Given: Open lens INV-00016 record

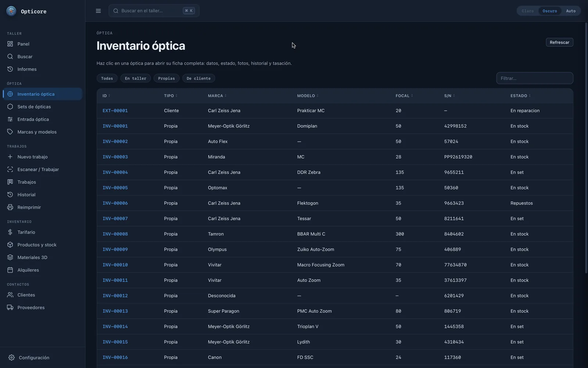Looking at the screenshot, I should click(115, 357).
